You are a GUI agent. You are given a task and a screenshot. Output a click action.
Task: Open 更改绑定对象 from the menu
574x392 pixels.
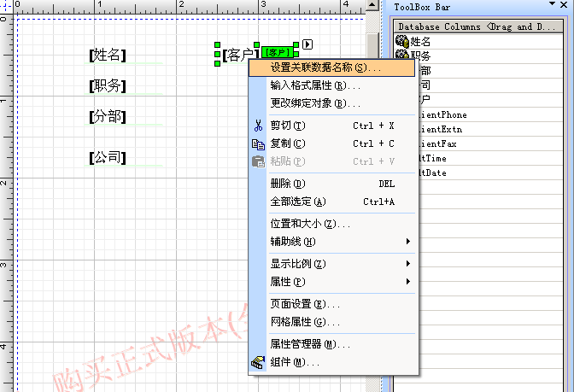(314, 103)
